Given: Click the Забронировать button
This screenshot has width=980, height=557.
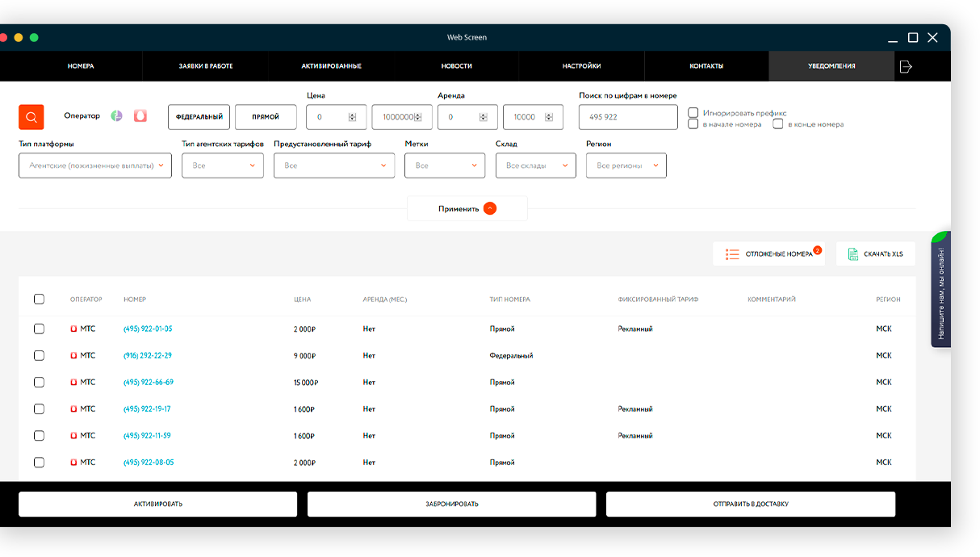Looking at the screenshot, I should click(x=452, y=504).
